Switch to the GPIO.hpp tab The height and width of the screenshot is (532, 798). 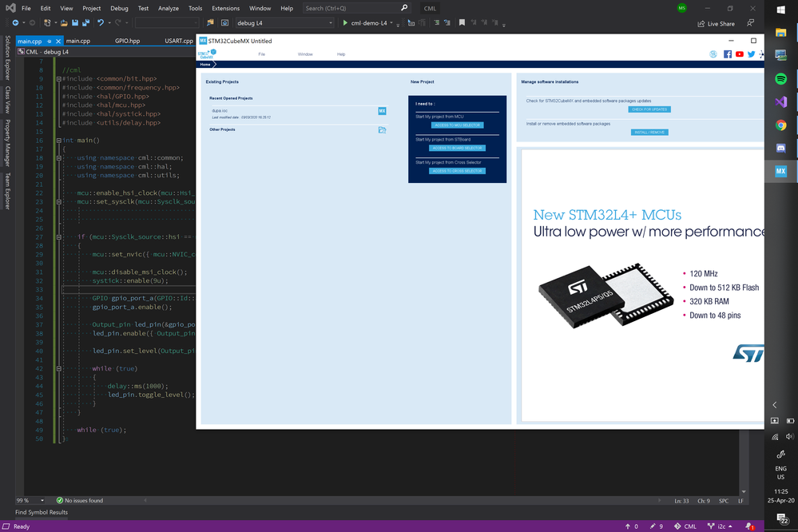coord(127,41)
